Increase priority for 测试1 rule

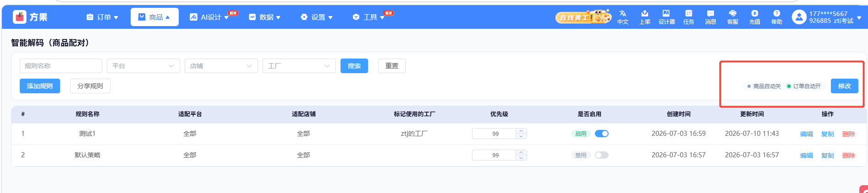pyautogui.click(x=521, y=131)
